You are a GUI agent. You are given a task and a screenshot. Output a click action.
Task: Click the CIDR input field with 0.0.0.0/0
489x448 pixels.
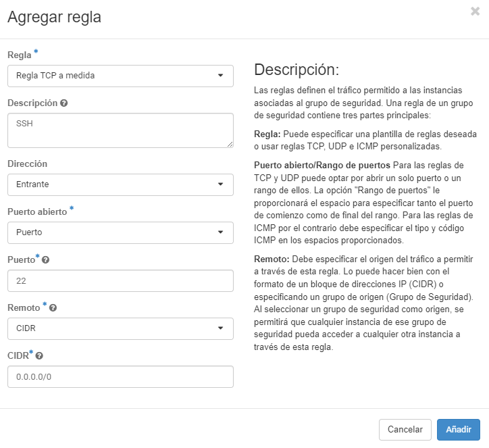click(120, 377)
